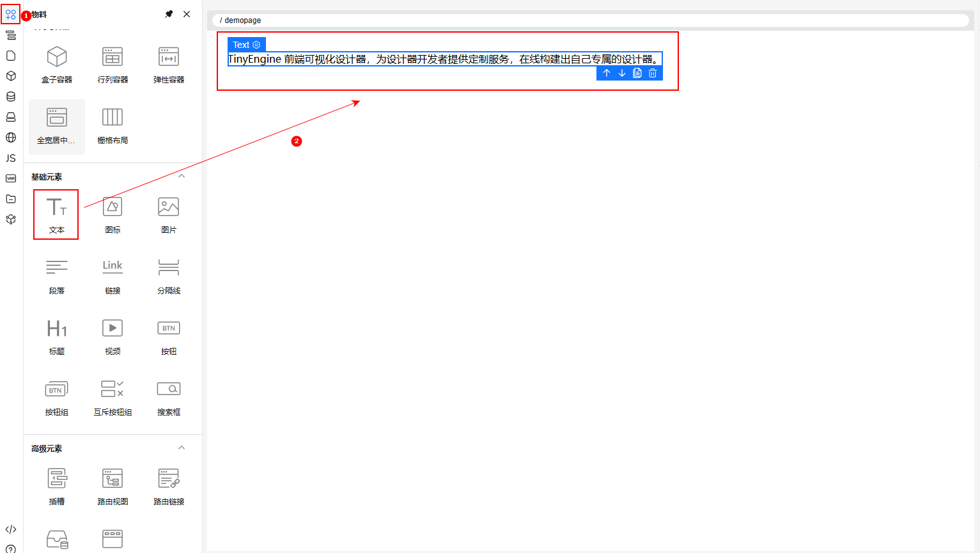
Task: Select the 栅格布局 grid layout component
Action: (113, 125)
